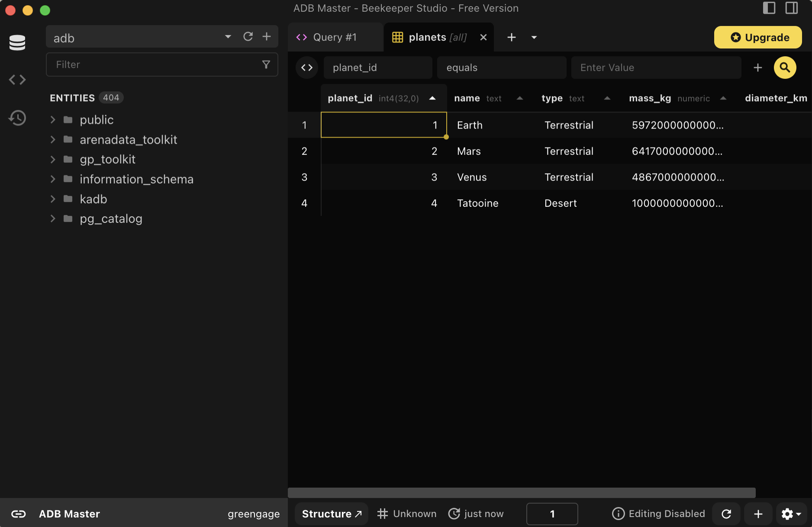Run the table filter search button

(785, 67)
